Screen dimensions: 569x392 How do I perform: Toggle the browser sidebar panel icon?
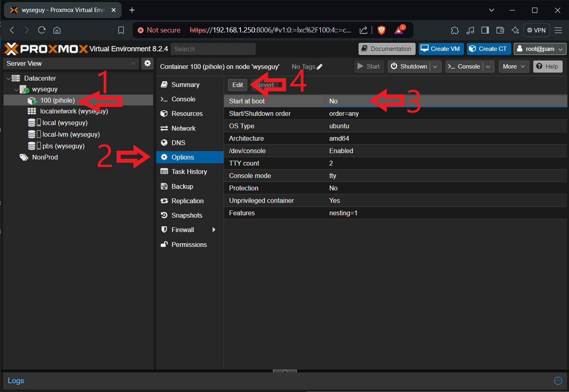(485, 30)
